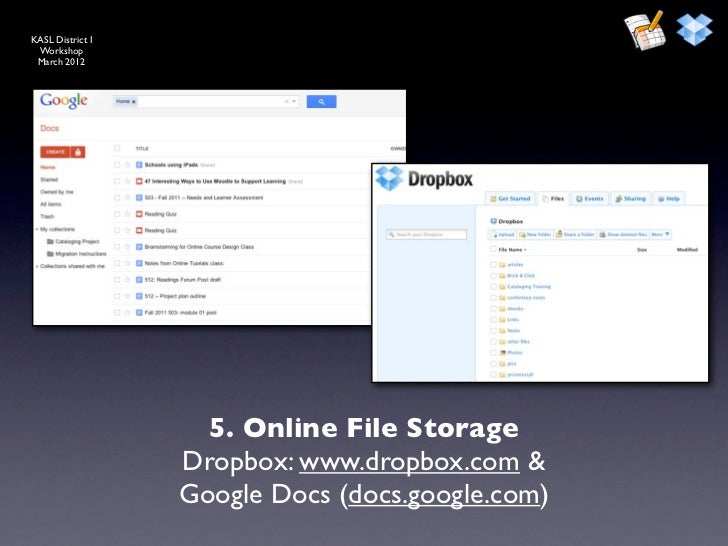Click the Dropbox 'Photos' folder icon
The image size is (728, 546).
[502, 352]
